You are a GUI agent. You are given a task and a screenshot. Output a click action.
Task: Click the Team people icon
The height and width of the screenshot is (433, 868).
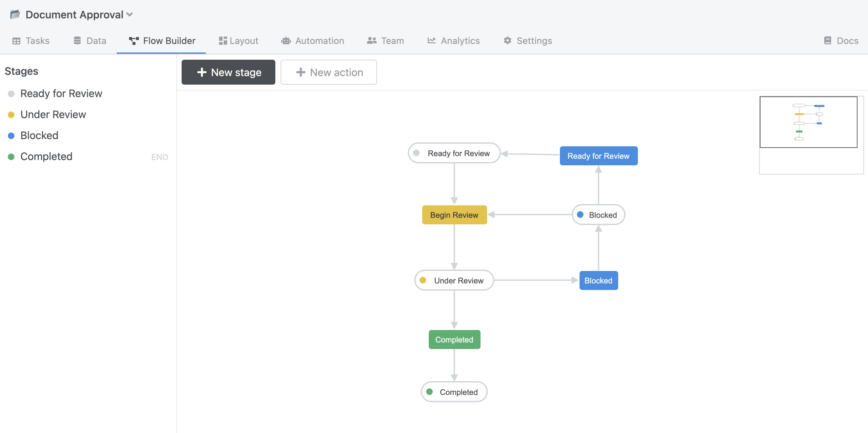coord(372,40)
